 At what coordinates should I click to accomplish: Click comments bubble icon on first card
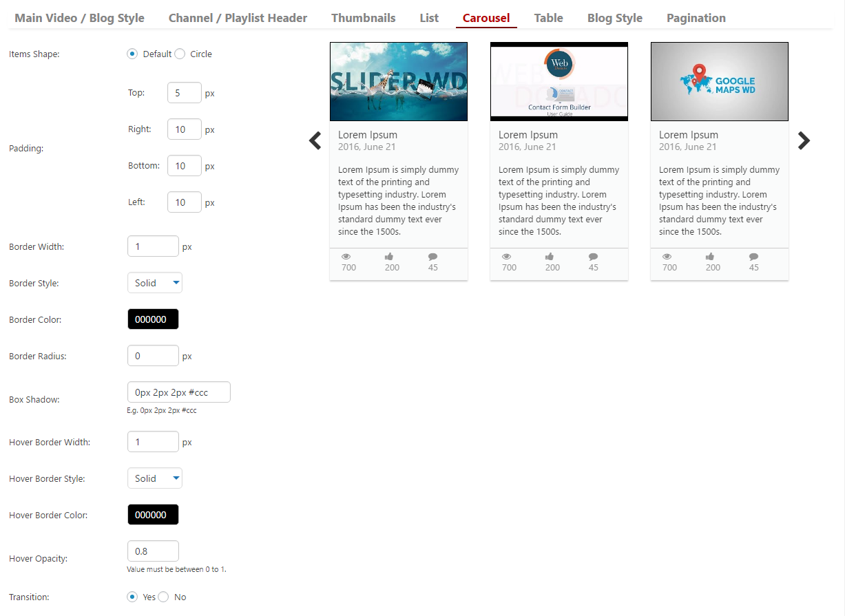(432, 257)
